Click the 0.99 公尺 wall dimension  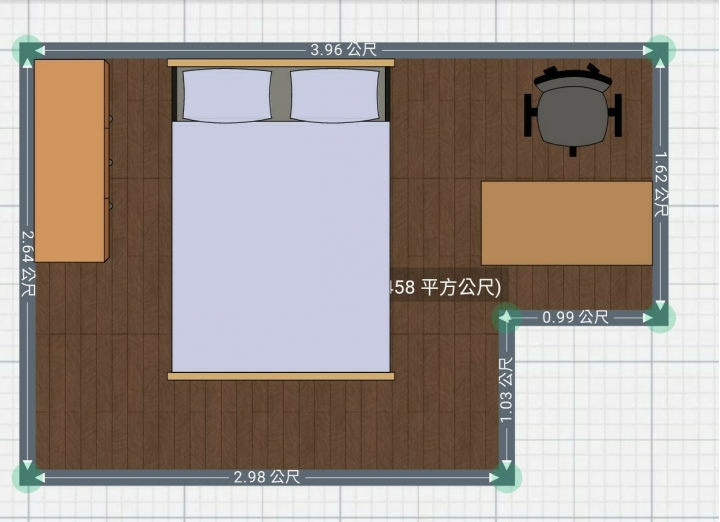[x=575, y=317]
